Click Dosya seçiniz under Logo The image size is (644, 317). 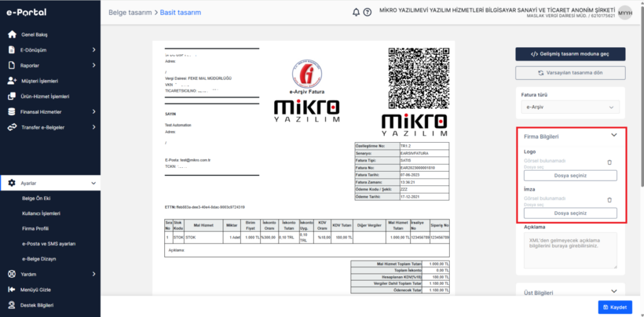click(570, 175)
